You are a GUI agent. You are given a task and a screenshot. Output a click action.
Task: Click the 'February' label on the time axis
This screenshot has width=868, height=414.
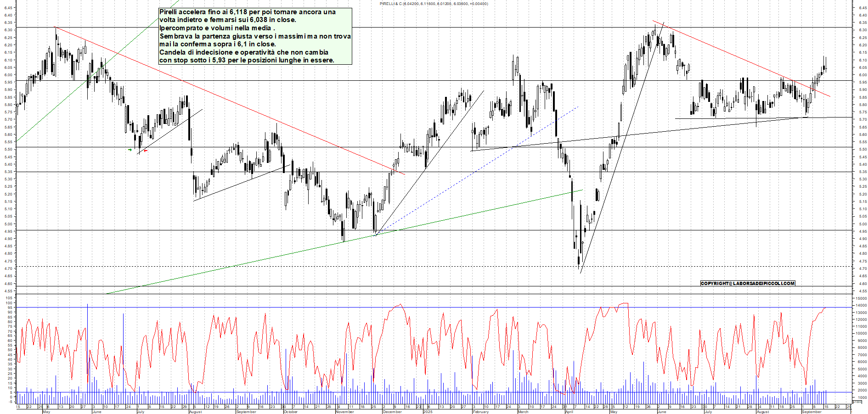point(481,412)
